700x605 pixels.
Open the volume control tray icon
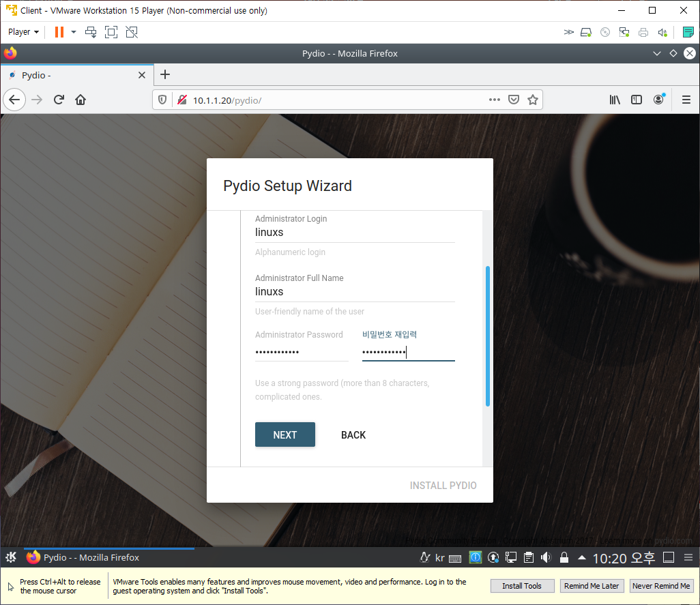(x=546, y=557)
